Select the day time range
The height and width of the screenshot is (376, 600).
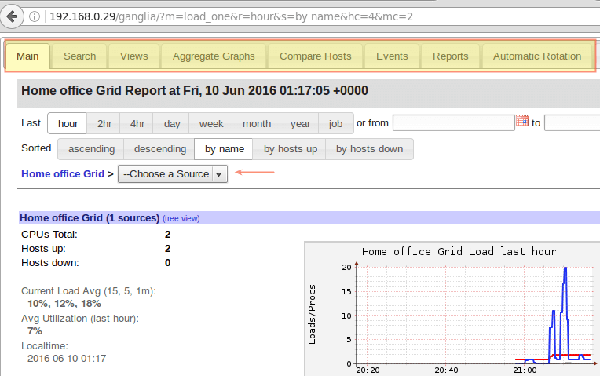point(171,123)
